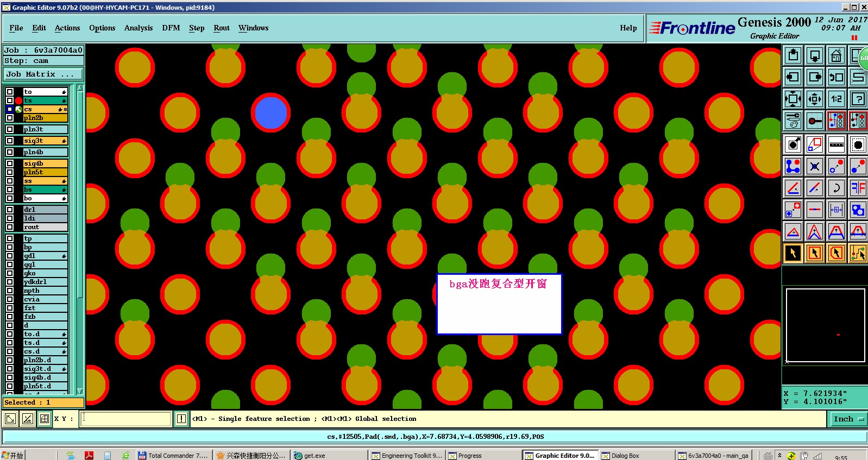Open the DFM menu
The height and width of the screenshot is (460, 868).
pyautogui.click(x=171, y=28)
